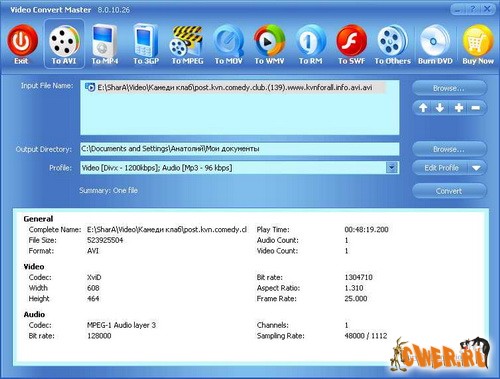The image size is (500, 379).
Task: Click the Buy Now shopping cart icon
Action: (x=477, y=41)
